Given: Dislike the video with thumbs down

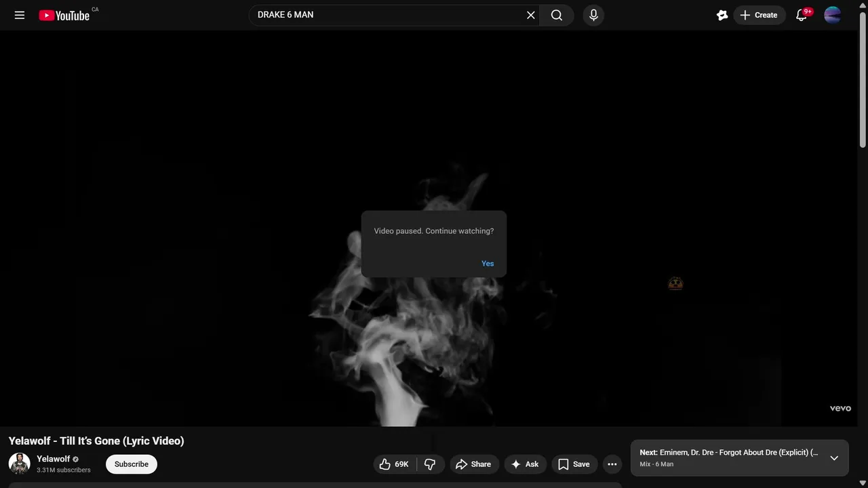Looking at the screenshot, I should pyautogui.click(x=430, y=464).
